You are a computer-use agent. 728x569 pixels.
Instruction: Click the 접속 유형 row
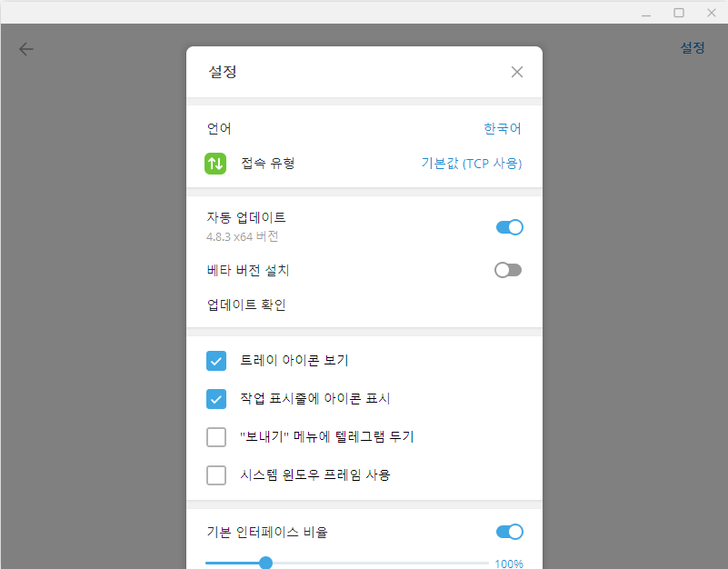pyautogui.click(x=264, y=165)
